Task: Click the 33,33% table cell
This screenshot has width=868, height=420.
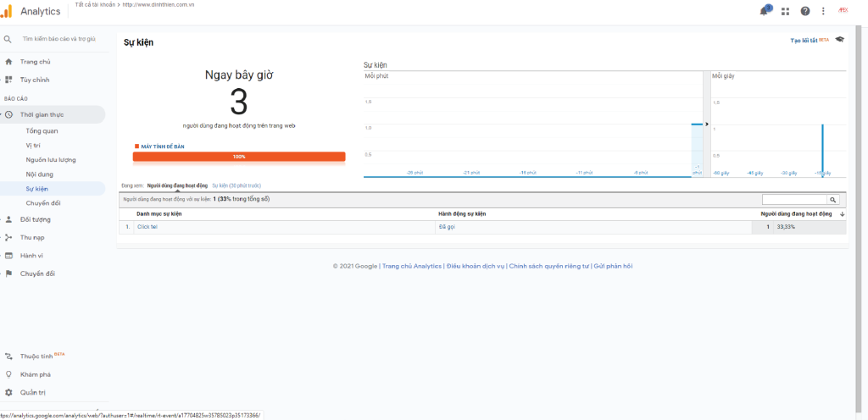Action: (786, 227)
